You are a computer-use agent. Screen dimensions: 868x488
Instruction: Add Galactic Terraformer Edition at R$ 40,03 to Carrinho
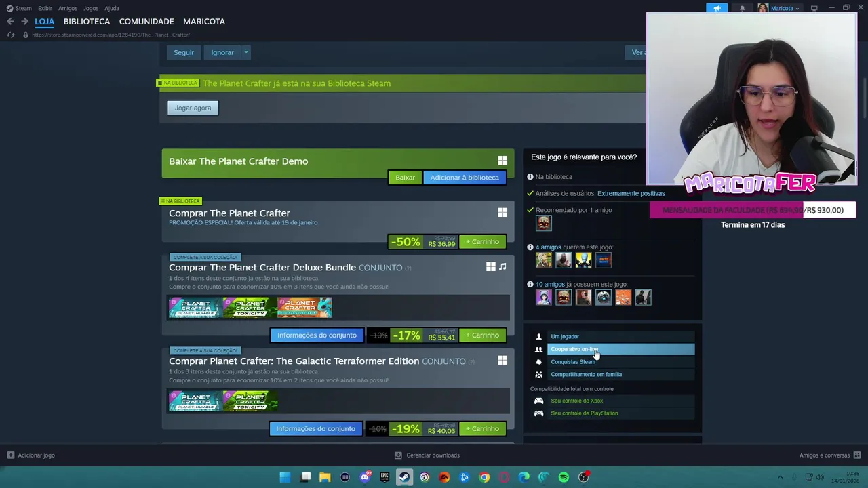482,429
